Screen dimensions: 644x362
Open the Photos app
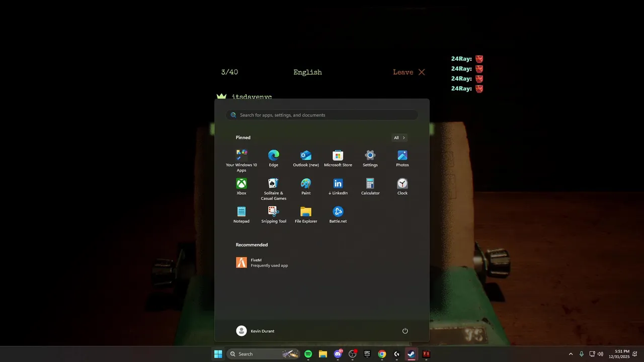[x=403, y=158]
